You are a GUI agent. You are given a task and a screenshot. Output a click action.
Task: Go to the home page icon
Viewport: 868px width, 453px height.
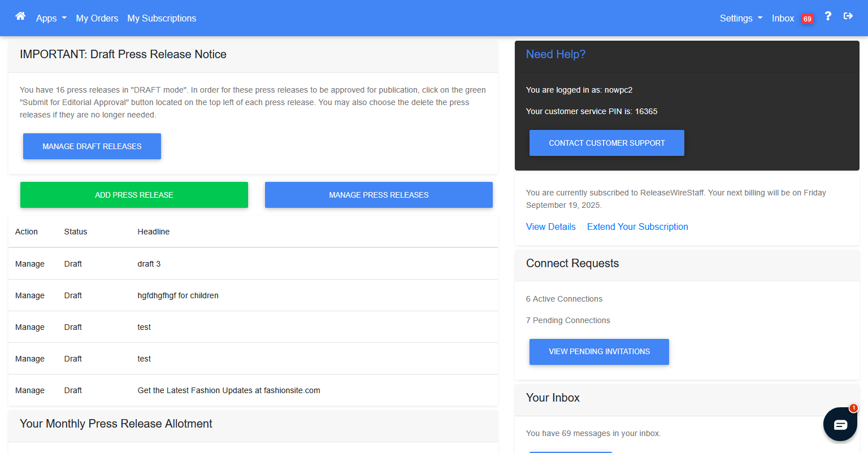20,16
